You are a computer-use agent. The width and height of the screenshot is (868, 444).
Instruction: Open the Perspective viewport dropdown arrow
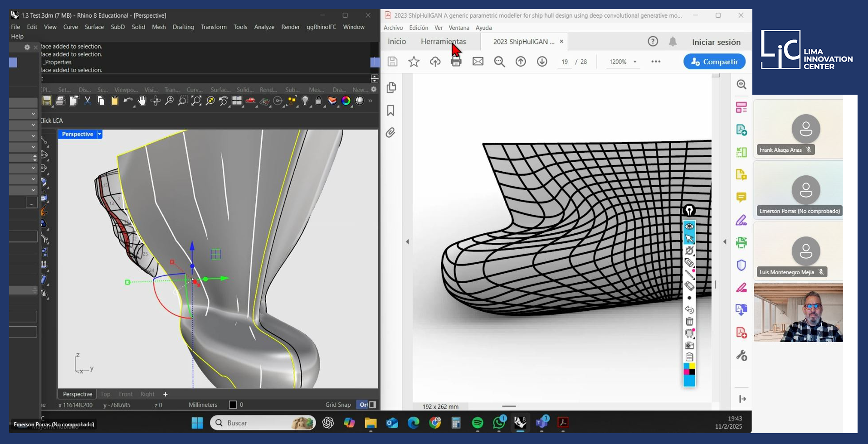coord(99,134)
